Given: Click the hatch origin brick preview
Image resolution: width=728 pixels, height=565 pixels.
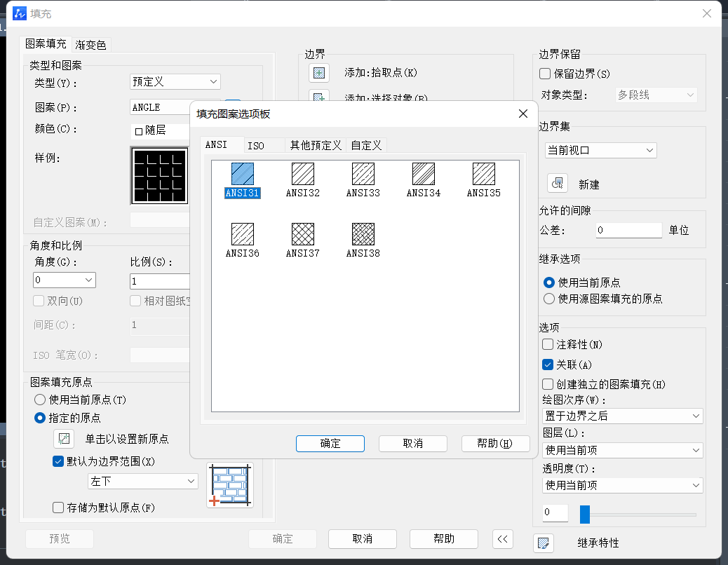Looking at the screenshot, I should tap(230, 485).
